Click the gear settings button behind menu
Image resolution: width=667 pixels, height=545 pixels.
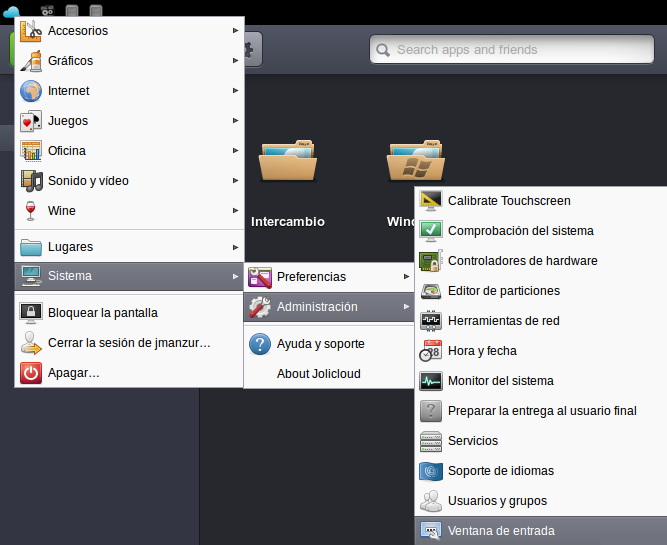tap(252, 50)
